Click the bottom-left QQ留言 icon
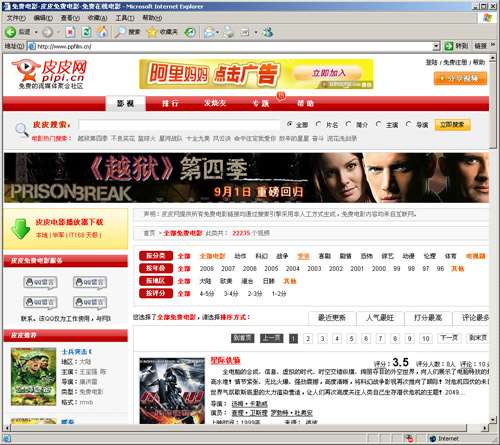Viewport: 500px width, 445px height. point(40,302)
